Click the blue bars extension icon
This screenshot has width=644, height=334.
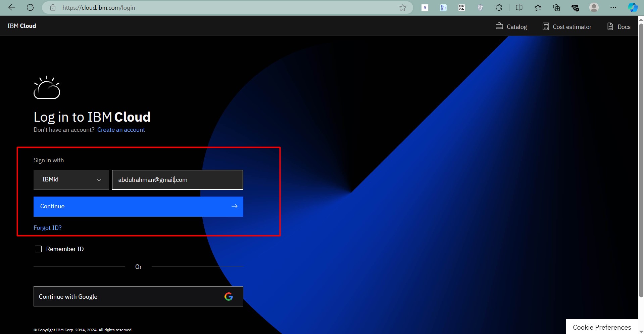(x=443, y=8)
